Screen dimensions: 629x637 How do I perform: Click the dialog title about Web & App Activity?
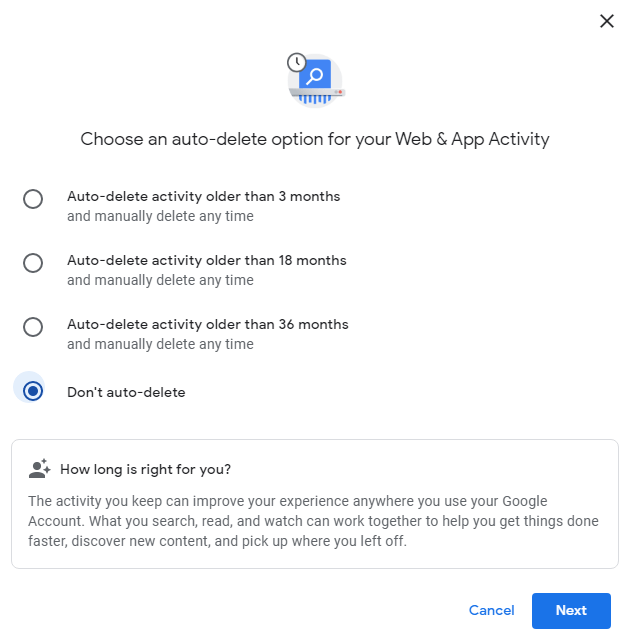[315, 139]
